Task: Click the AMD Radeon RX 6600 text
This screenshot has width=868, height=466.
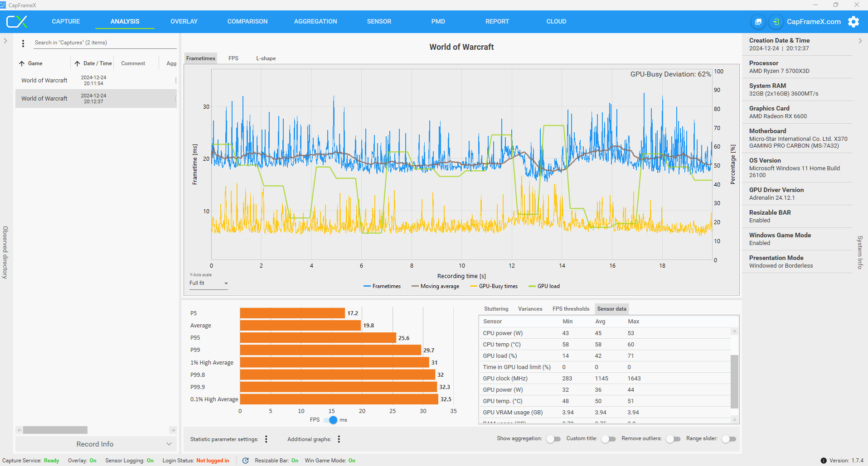Action: (x=778, y=116)
